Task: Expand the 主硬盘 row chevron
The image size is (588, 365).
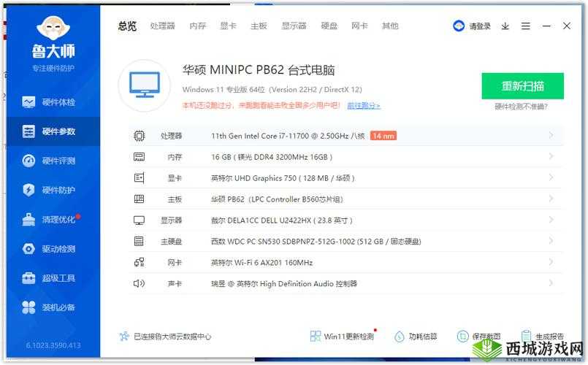Action: pyautogui.click(x=551, y=241)
